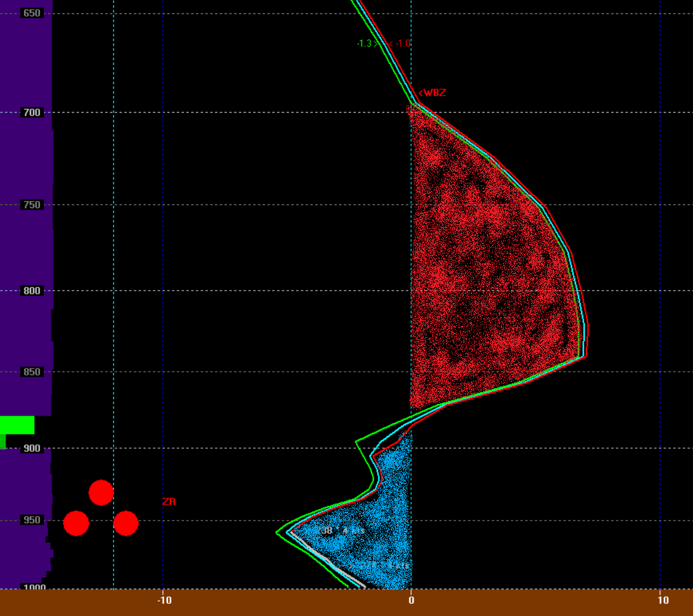This screenshot has width=693, height=616.
Task: Click the bottom-left red freezing rain circle
Action: pos(76,523)
